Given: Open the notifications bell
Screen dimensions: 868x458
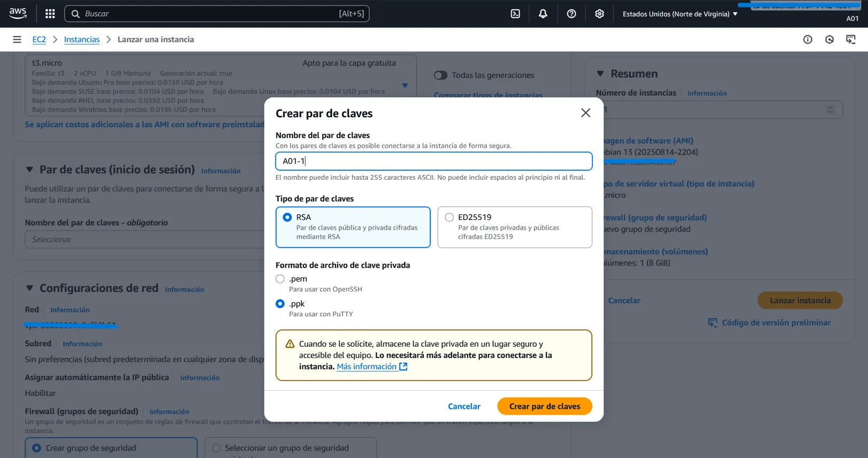Looking at the screenshot, I should (x=543, y=14).
